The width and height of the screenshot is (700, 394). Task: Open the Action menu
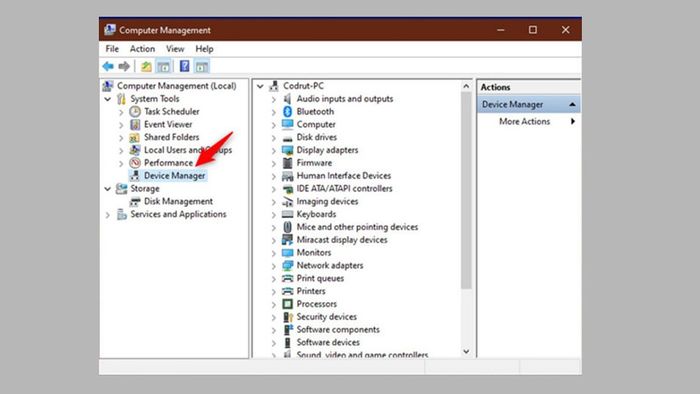click(x=142, y=49)
